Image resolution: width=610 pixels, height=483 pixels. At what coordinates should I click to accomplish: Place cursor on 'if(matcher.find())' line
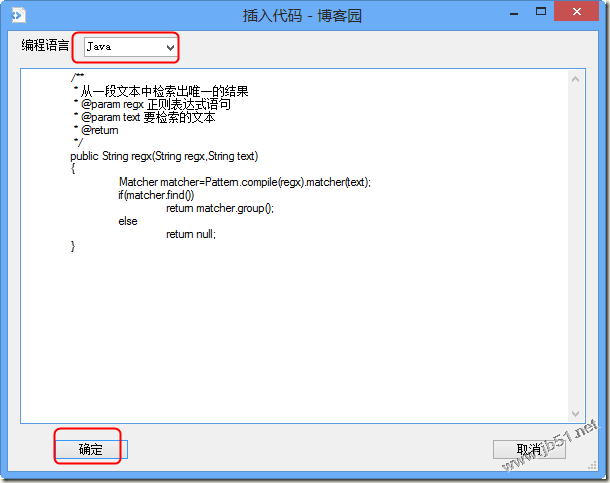click(156, 195)
